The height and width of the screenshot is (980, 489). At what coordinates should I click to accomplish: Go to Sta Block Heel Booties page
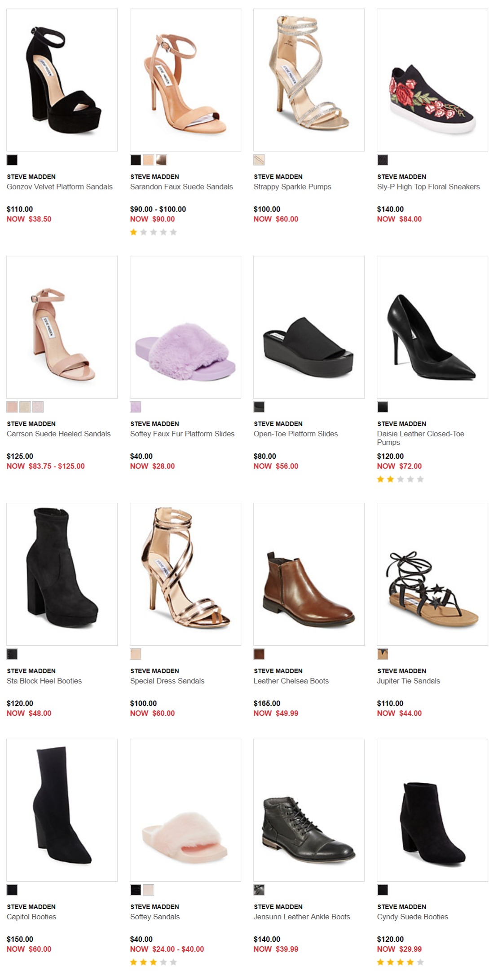click(x=44, y=681)
